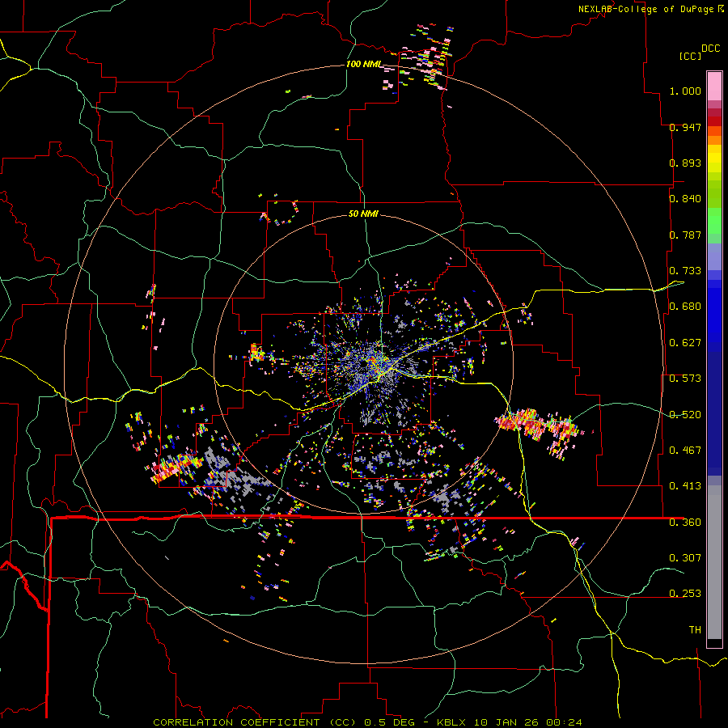Click the 0.733 colorbar value
This screenshot has height=728, width=728.
tap(685, 271)
